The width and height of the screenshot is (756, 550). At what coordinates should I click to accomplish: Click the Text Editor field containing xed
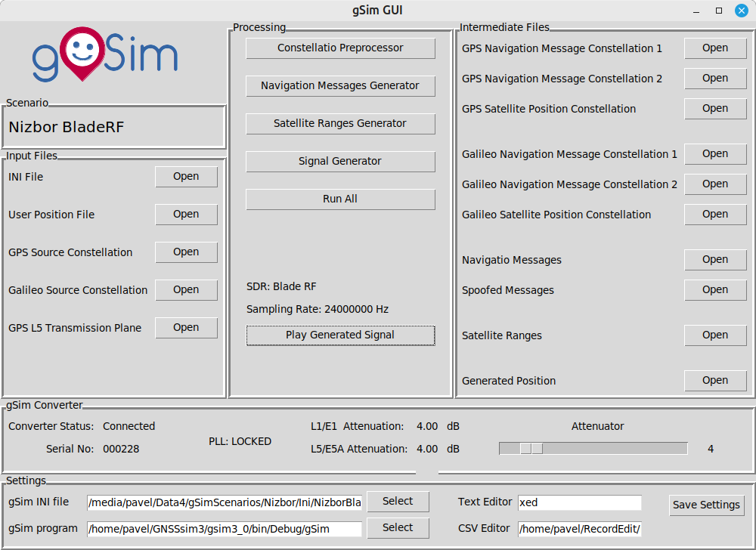(x=580, y=503)
